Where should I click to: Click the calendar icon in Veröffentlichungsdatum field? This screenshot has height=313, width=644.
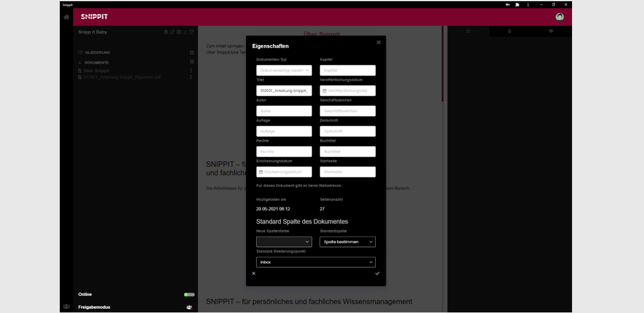(x=324, y=91)
